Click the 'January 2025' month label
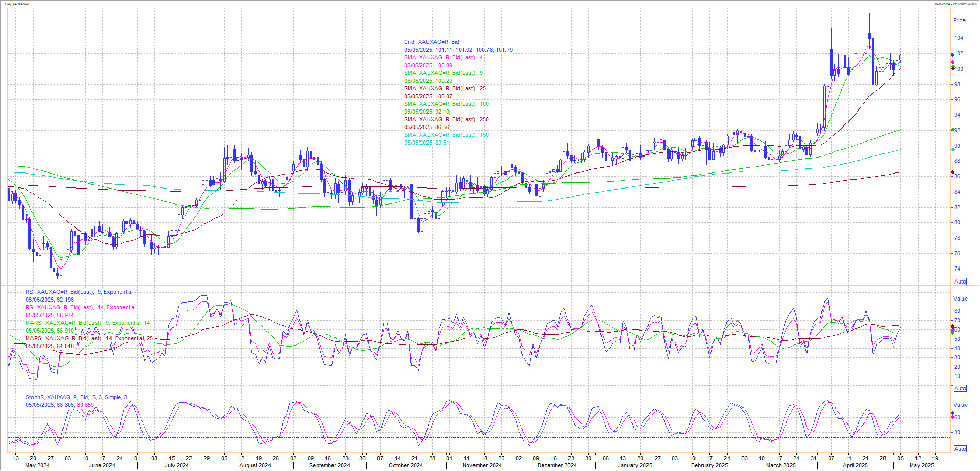This screenshot has height=471, width=980. 635,465
